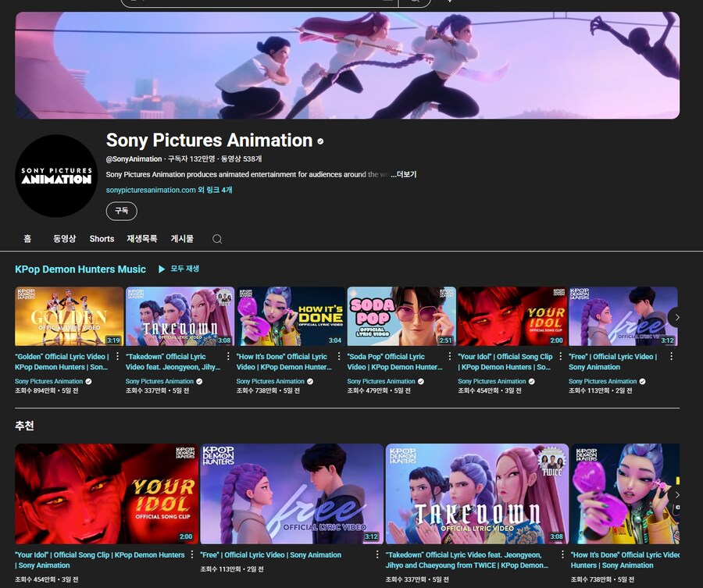Open playlist "Free" Official Lyric Video title
The image size is (703, 588).
(613, 362)
